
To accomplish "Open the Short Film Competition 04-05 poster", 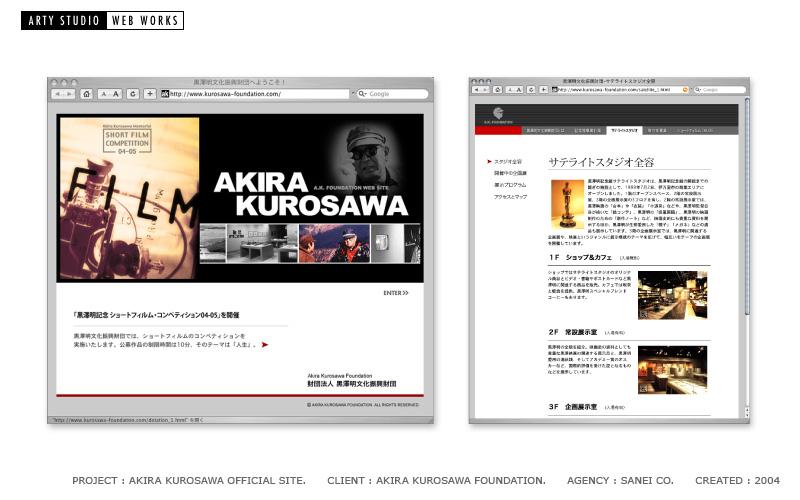I will tap(130, 198).
